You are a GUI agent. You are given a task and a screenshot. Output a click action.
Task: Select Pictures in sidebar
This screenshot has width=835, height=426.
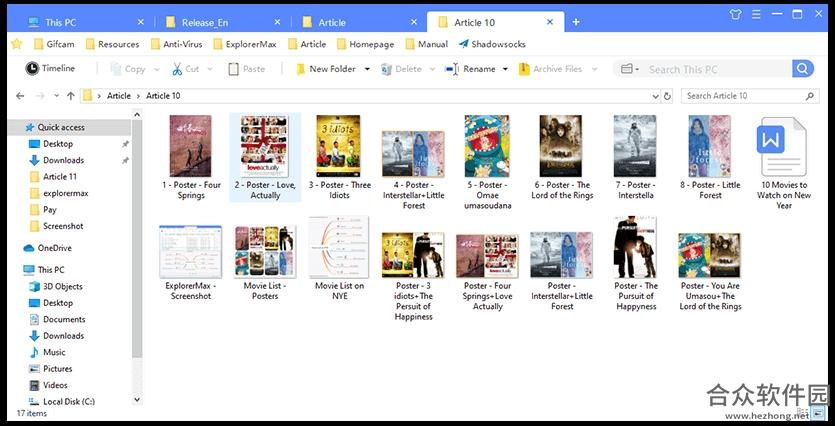58,369
